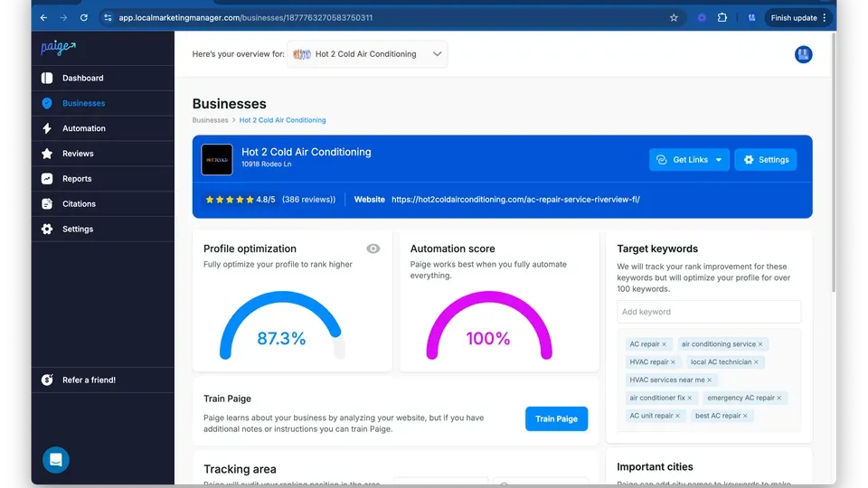Open the Reports chart icon
The width and height of the screenshot is (868, 488).
[47, 179]
